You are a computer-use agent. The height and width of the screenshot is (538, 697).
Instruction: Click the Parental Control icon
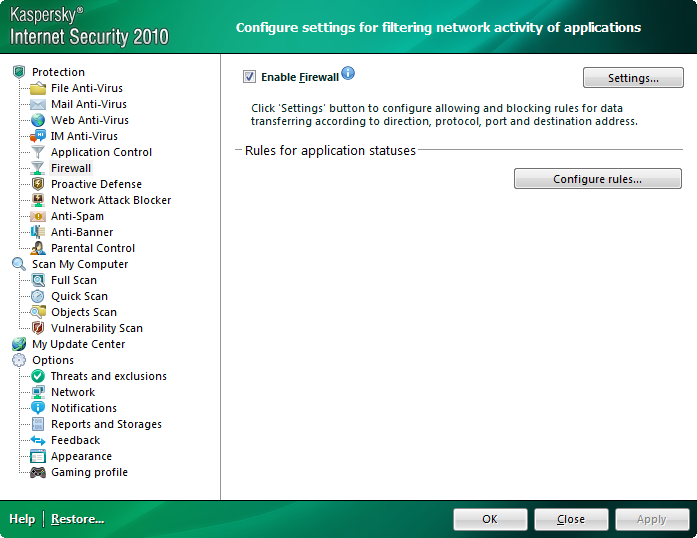pyautogui.click(x=38, y=248)
